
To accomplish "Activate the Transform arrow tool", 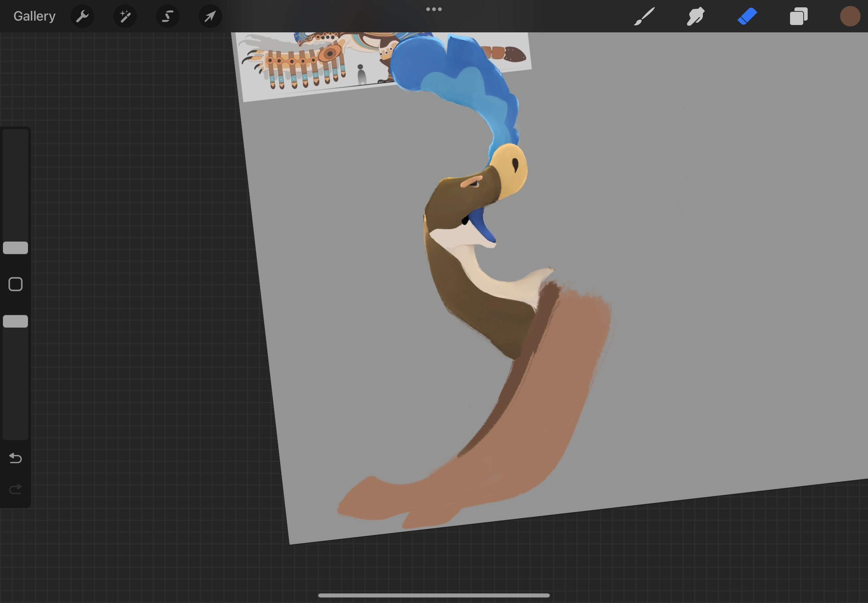I will click(x=210, y=16).
